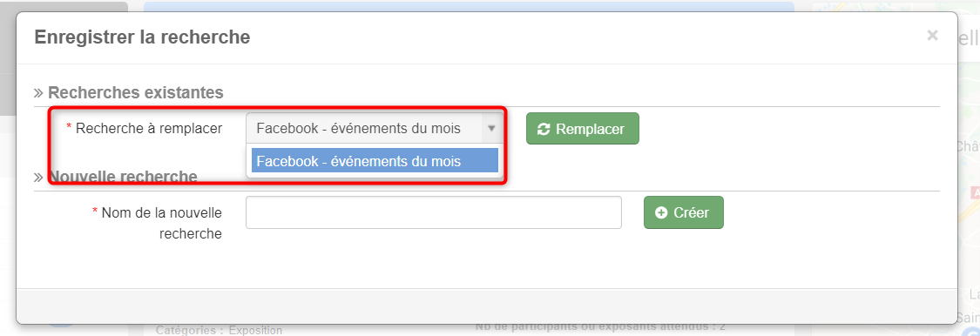The height and width of the screenshot is (336, 980).
Task: Click the Remplacer button
Action: pos(583,129)
